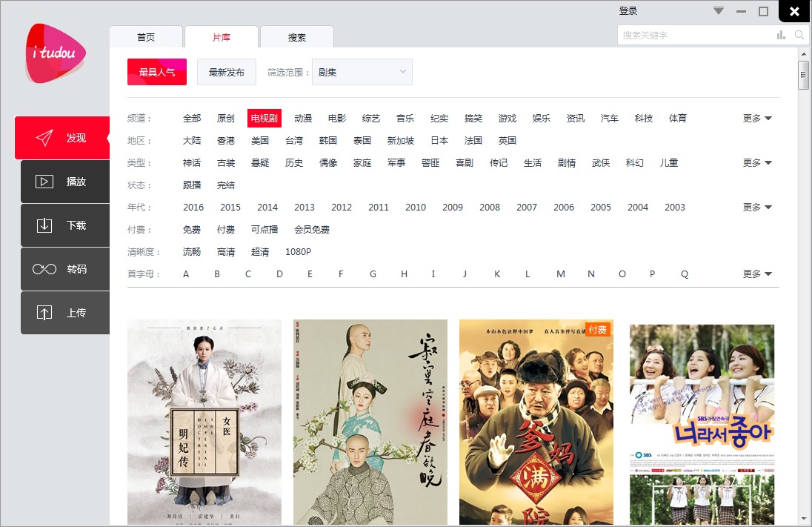This screenshot has height=527, width=812.
Task: Switch to the 首页 tab
Action: (x=146, y=37)
